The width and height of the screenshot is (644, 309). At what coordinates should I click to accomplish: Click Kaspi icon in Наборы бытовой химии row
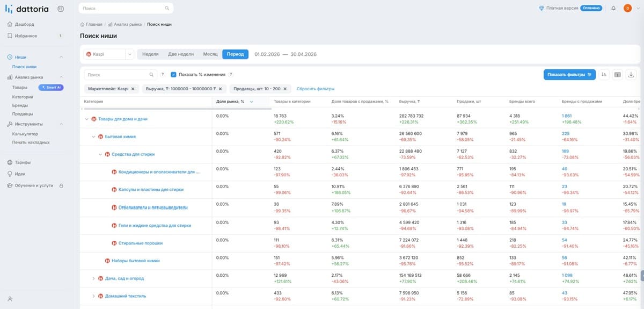(x=107, y=261)
